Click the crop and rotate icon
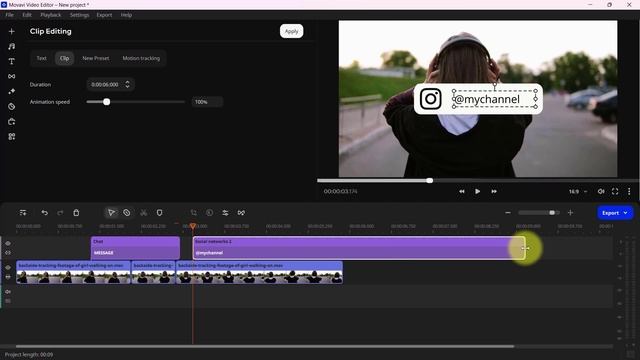This screenshot has width=640, height=360. (x=193, y=213)
